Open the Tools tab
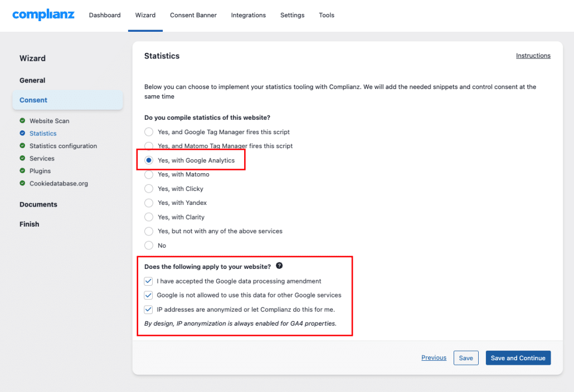The image size is (574, 392). click(x=327, y=15)
